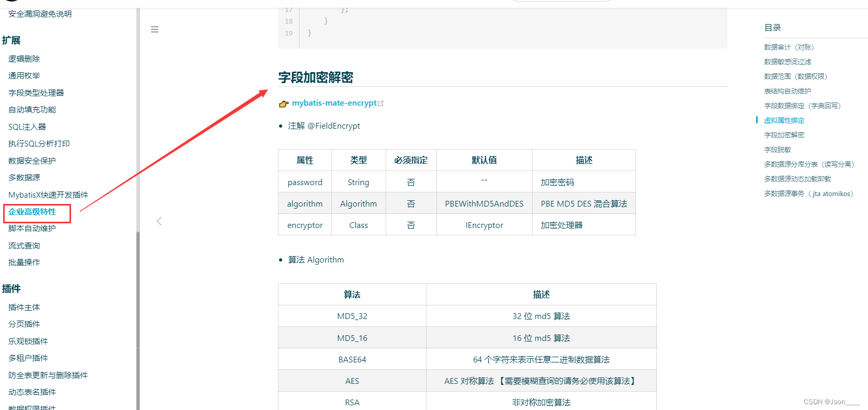The width and height of the screenshot is (868, 410).
Task: Open 批量操作 sidebar entry
Action: click(24, 262)
